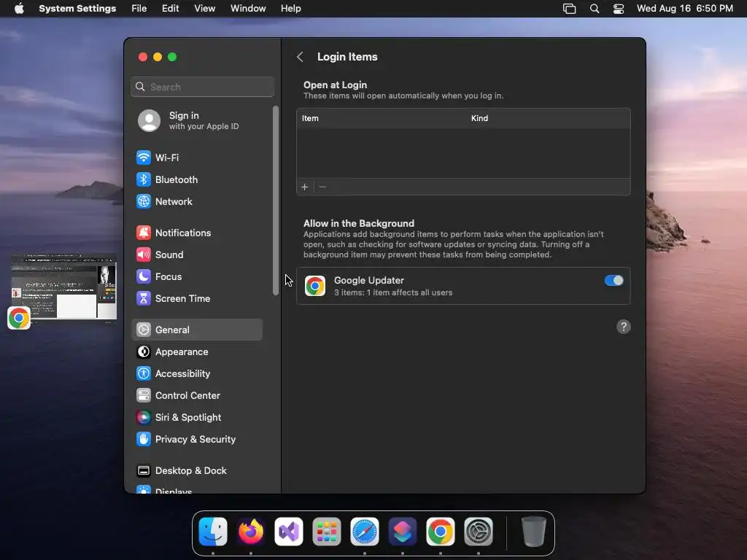Toggle Google Updater background item off
The image size is (747, 560).
[x=614, y=281]
